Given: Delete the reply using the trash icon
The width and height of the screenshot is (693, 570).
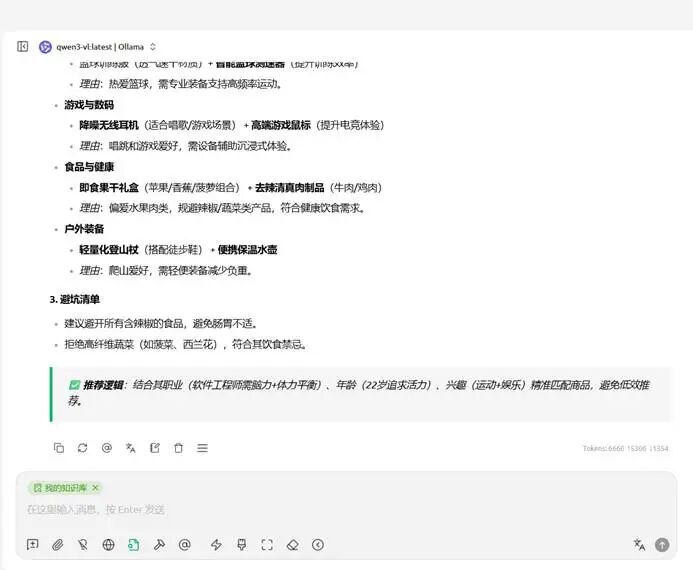Looking at the screenshot, I should [x=179, y=448].
